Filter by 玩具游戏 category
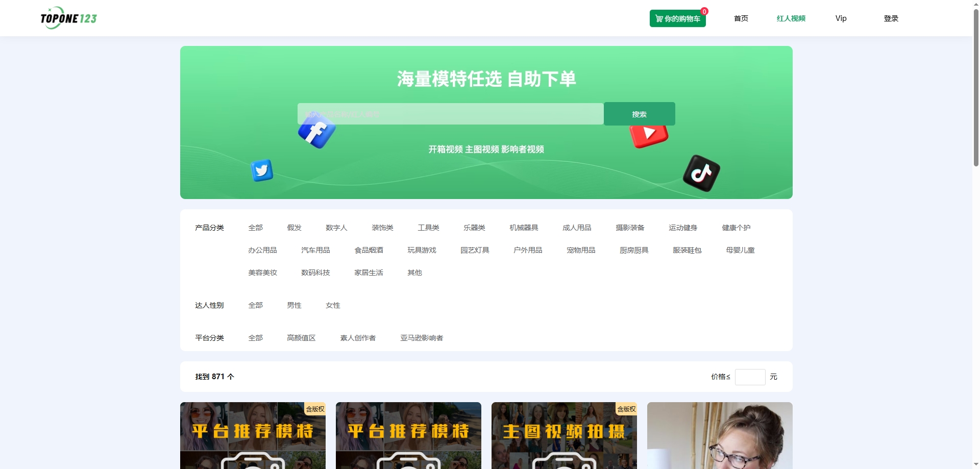The height and width of the screenshot is (469, 980). point(422,250)
